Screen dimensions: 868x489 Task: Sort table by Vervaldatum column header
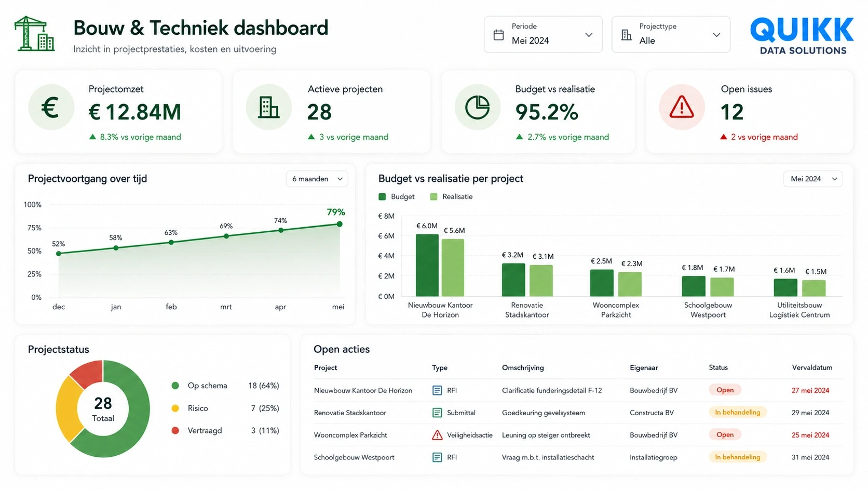[812, 367]
